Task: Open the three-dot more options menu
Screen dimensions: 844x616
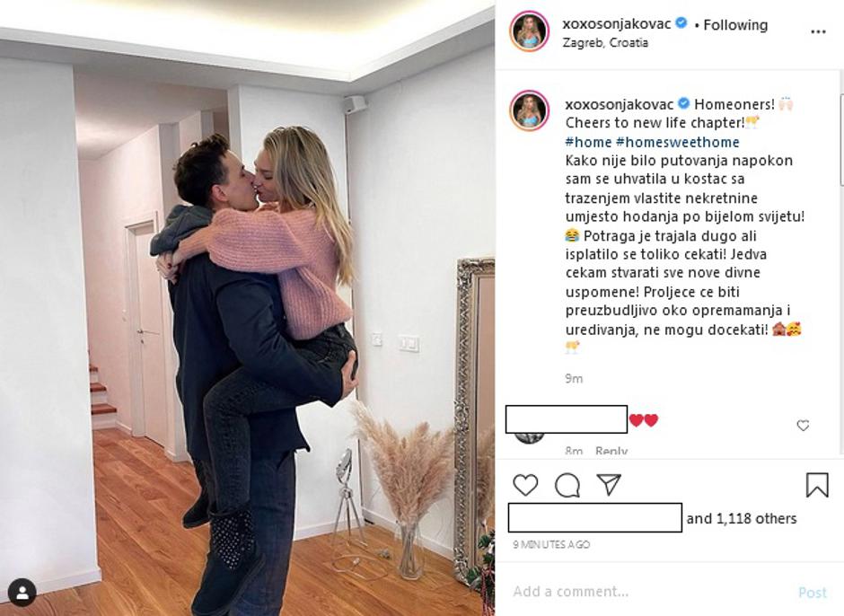Action: (818, 31)
